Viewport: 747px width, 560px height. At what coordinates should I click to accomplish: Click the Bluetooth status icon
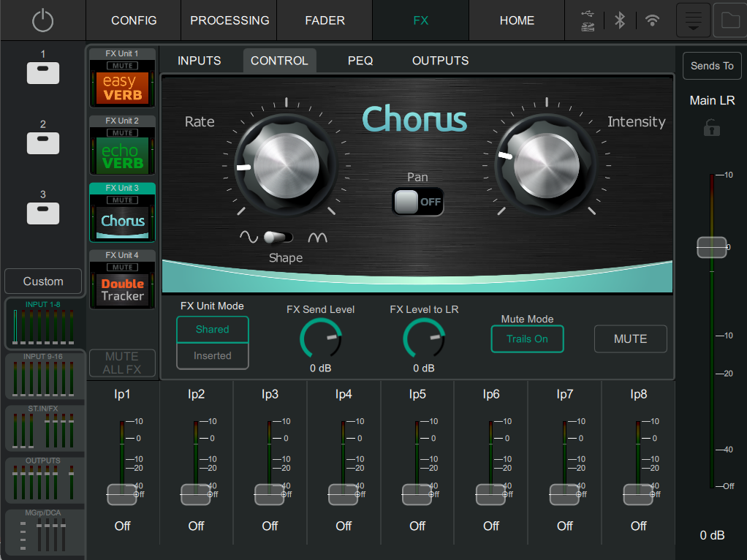620,20
